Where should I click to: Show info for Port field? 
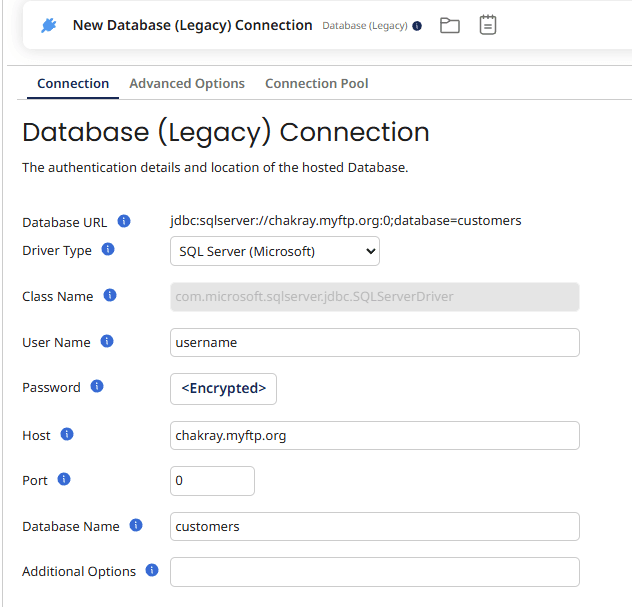pyautogui.click(x=64, y=480)
